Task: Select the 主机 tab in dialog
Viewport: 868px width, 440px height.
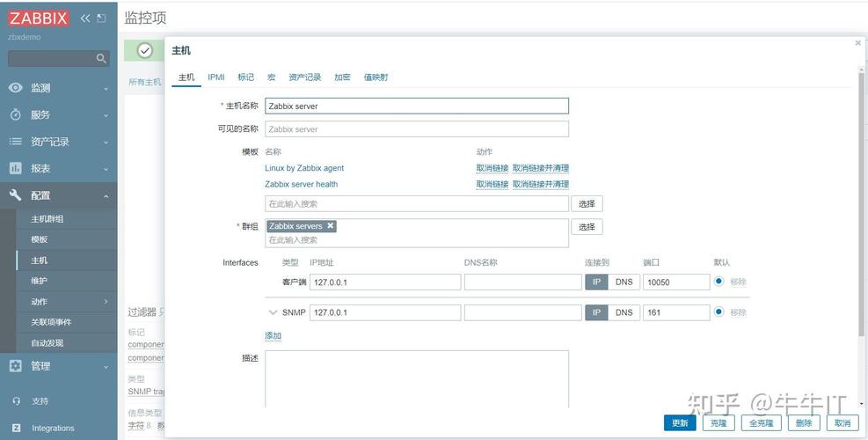Action: pos(186,77)
